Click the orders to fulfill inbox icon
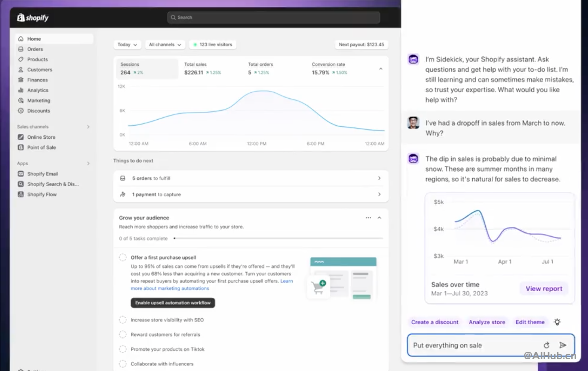The width and height of the screenshot is (588, 371). tap(123, 178)
